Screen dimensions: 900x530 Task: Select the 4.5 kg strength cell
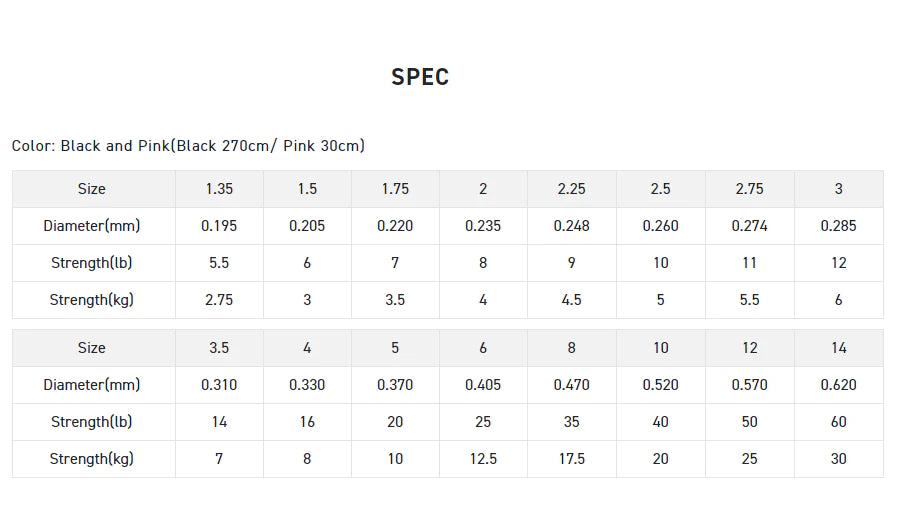tap(571, 300)
